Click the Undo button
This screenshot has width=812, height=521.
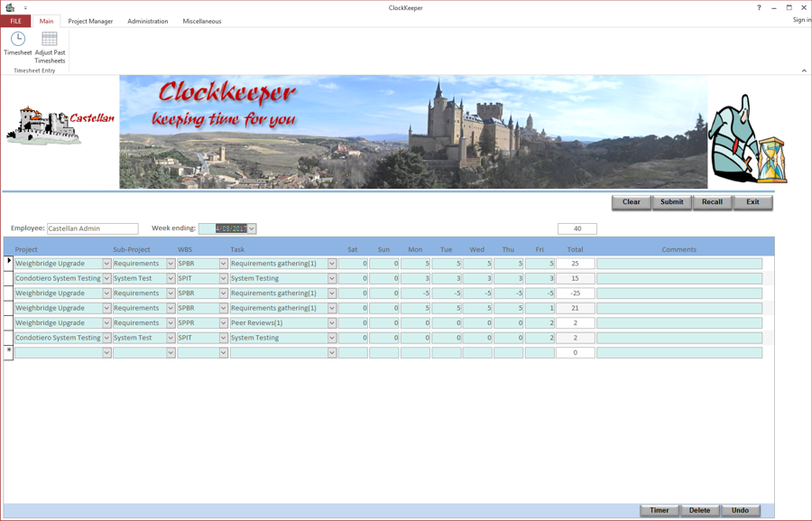[x=740, y=510]
